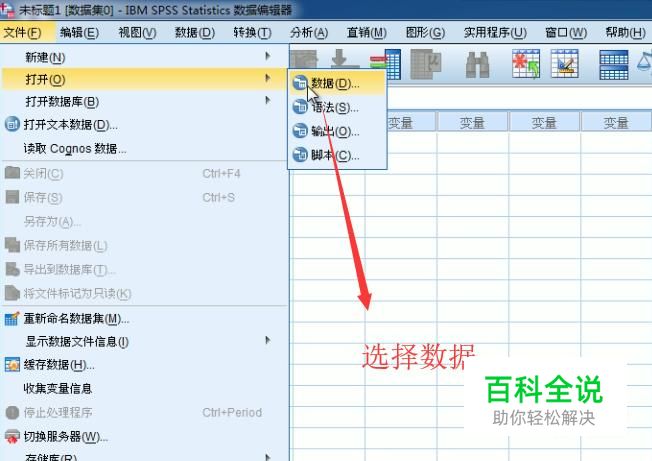This screenshot has height=461, width=652.
Task: Select Syntax (语法) in Open submenu
Action: 337,108
